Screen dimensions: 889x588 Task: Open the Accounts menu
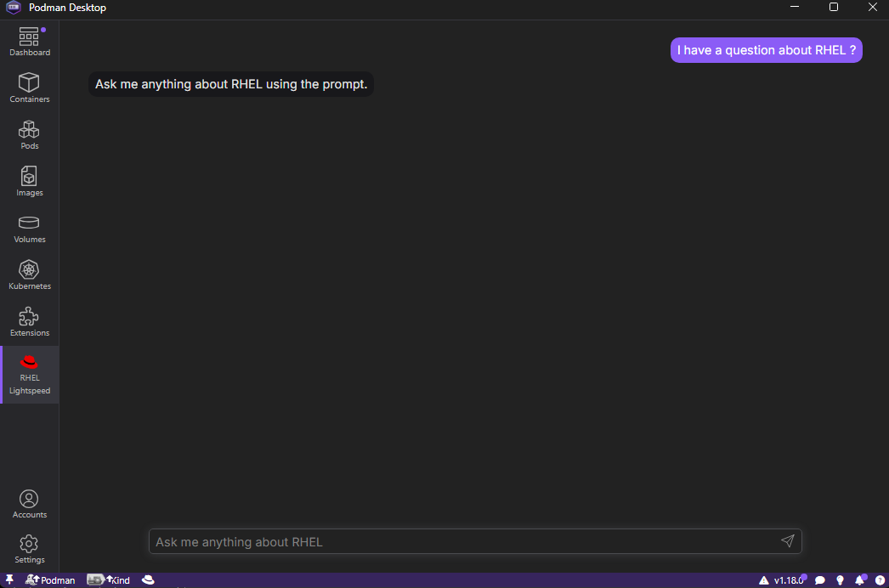30,504
